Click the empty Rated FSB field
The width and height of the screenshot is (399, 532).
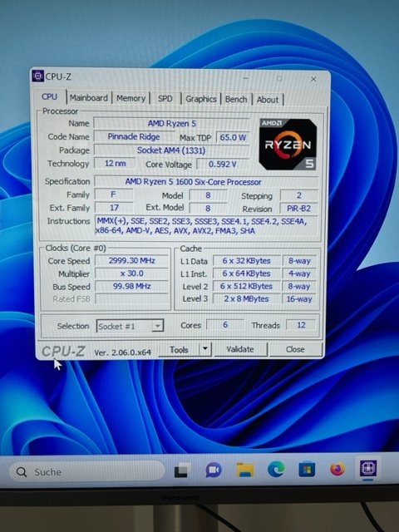132,299
